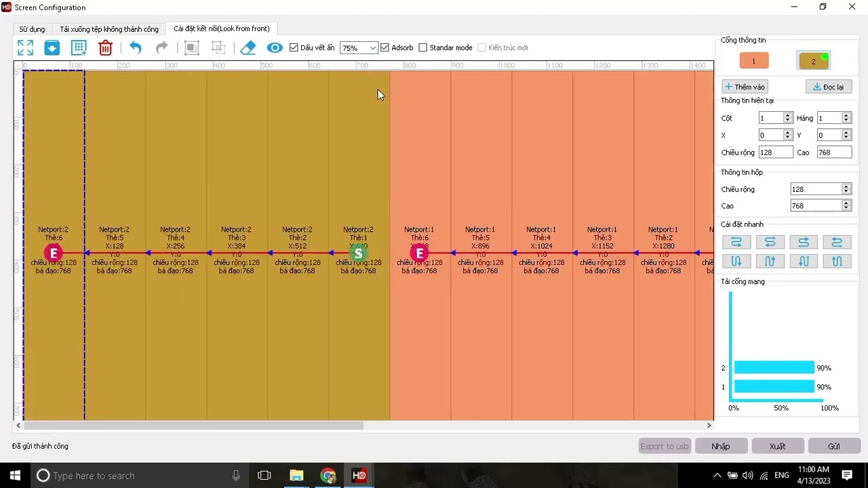Click the Thêm vào button
Image resolution: width=868 pixels, height=488 pixels.
point(745,87)
